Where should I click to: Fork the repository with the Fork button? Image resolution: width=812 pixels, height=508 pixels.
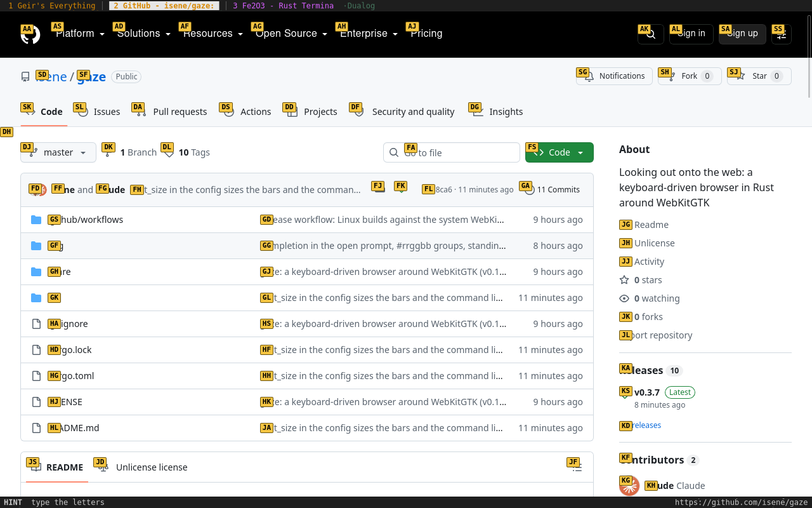pyautogui.click(x=690, y=76)
